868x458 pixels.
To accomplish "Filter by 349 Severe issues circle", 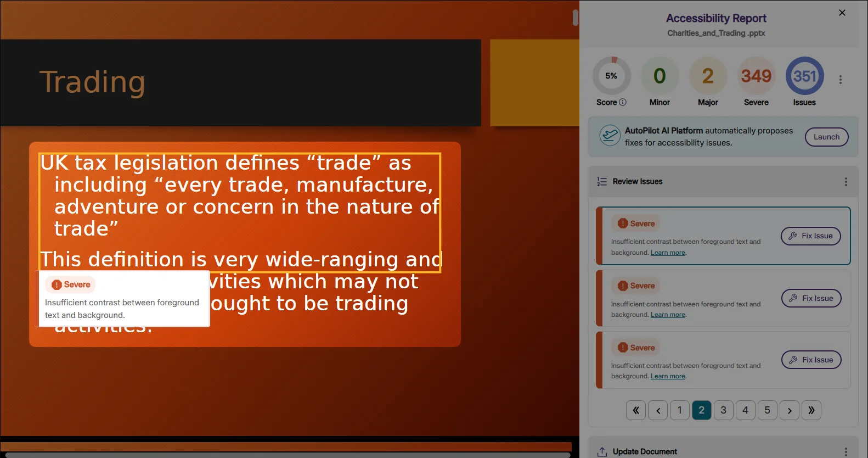I will (x=756, y=76).
